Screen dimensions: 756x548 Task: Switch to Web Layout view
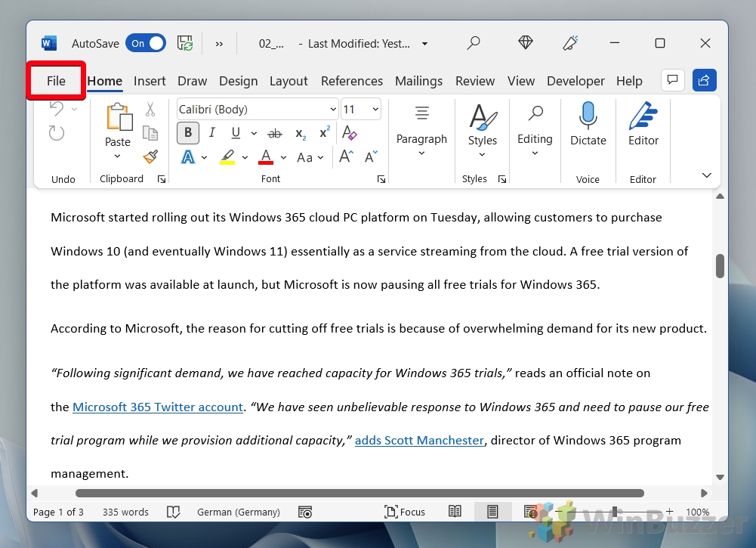click(x=530, y=511)
